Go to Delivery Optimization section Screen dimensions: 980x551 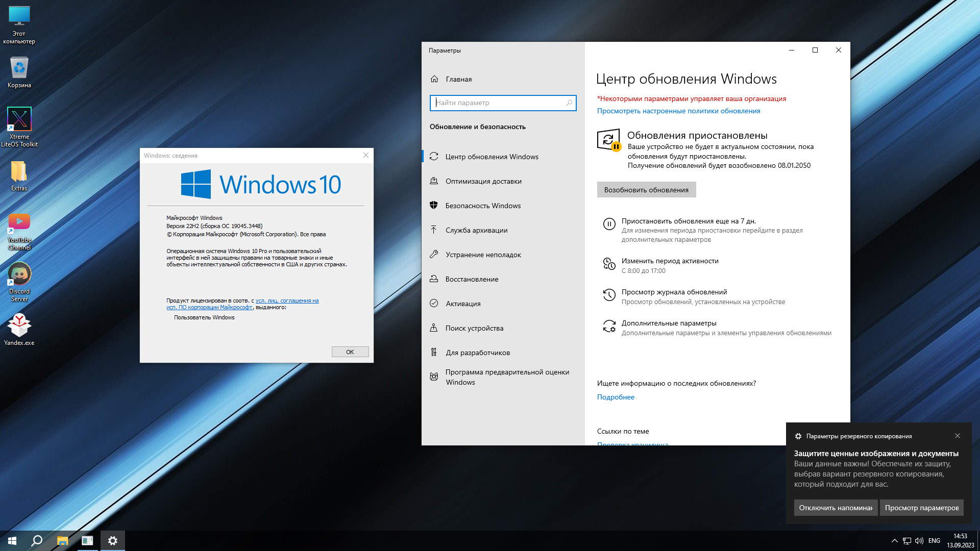point(483,181)
